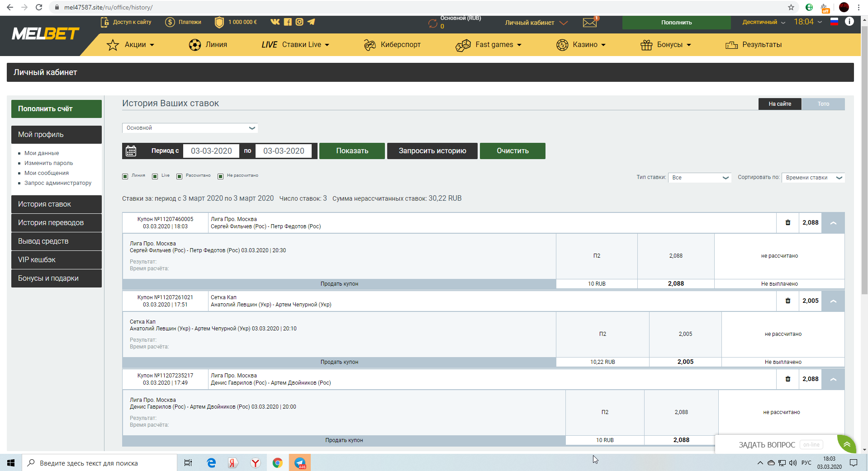868x471 pixels.
Task: Sell coupon for Фильчев - Федотов
Action: click(339, 284)
